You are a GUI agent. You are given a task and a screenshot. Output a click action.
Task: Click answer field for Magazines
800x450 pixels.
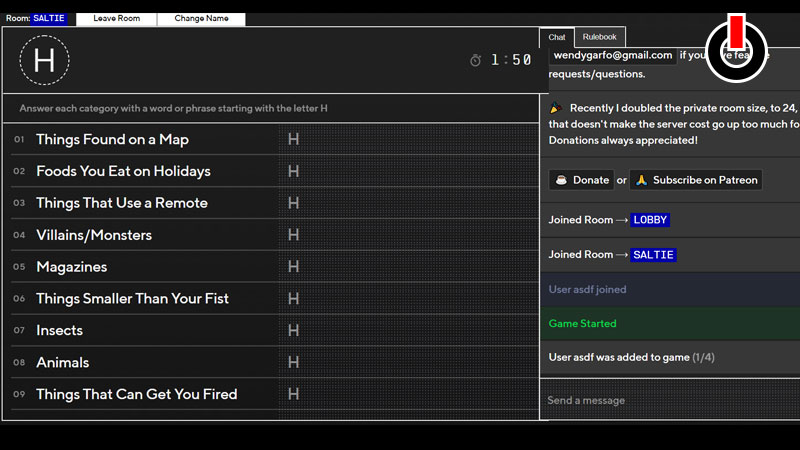408,266
